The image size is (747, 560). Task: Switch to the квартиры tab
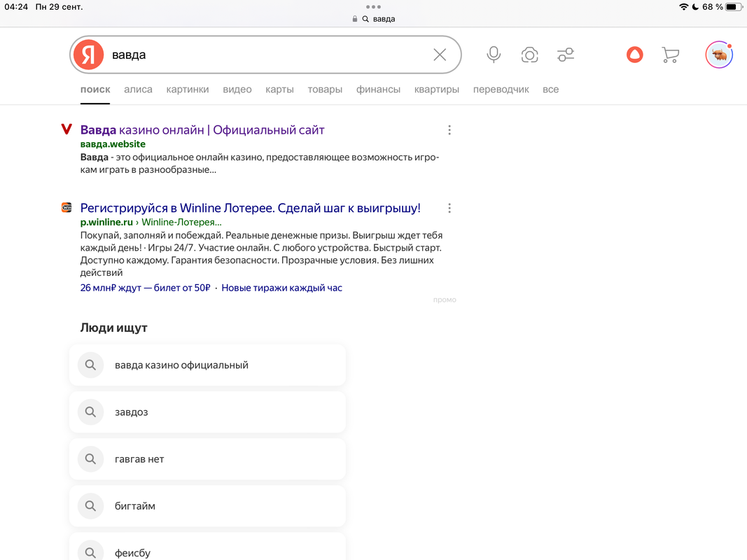click(437, 90)
